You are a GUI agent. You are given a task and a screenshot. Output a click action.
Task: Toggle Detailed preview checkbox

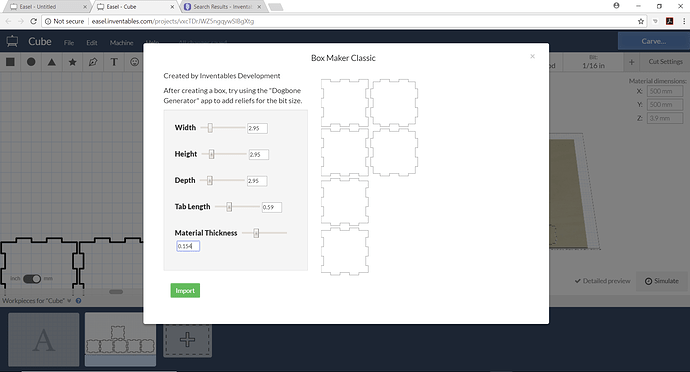pos(602,281)
